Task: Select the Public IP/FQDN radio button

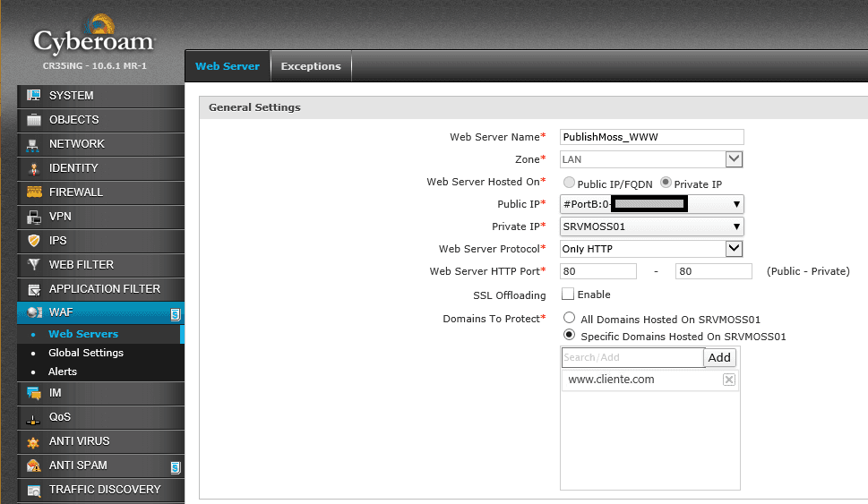Action: pos(569,182)
